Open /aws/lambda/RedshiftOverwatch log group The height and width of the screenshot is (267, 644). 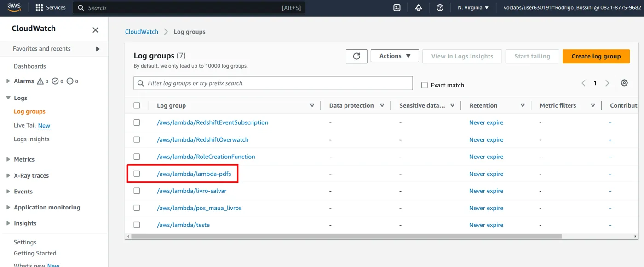203,139
